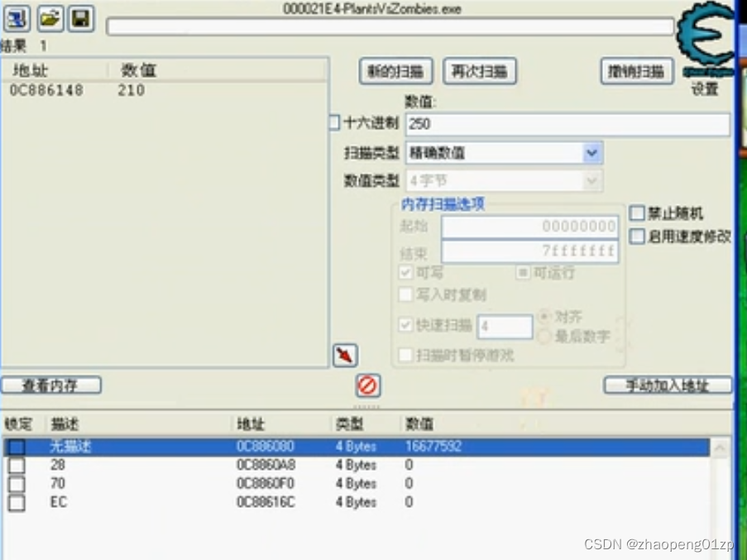Open memory viewer via 查看内存
Screen dimensions: 747x560
point(52,385)
